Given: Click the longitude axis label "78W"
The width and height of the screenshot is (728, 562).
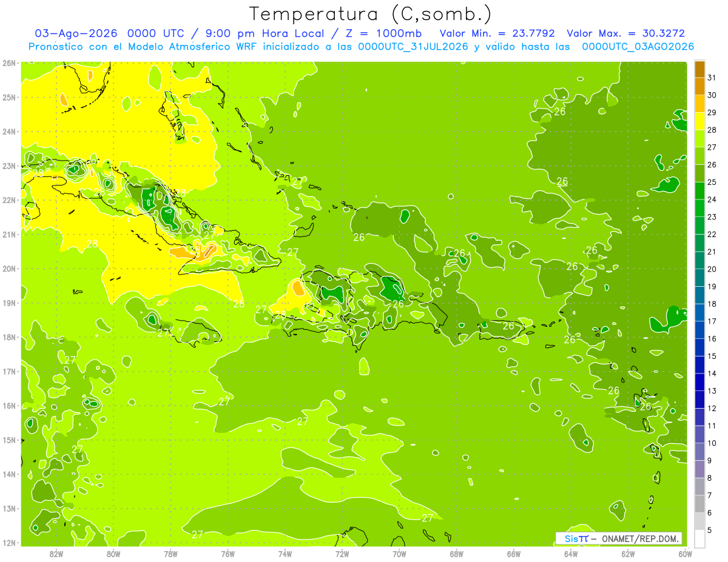Looking at the screenshot, I should [x=171, y=554].
